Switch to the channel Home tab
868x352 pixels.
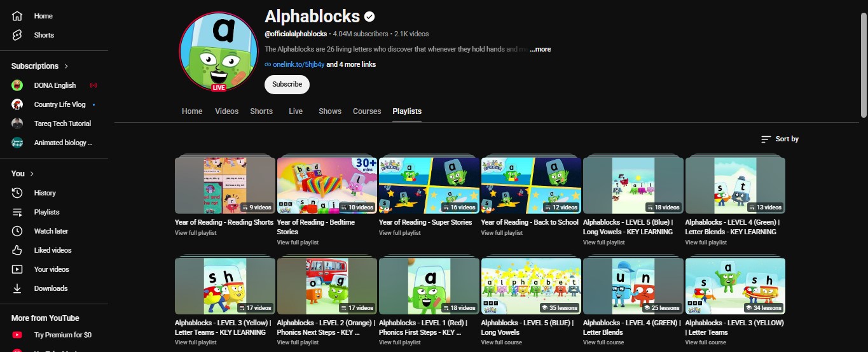(192, 111)
